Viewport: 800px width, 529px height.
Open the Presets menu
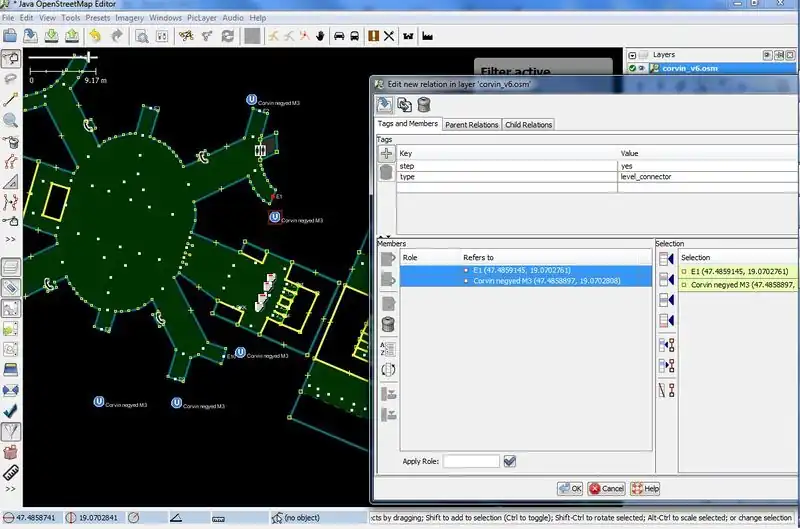(x=98, y=18)
